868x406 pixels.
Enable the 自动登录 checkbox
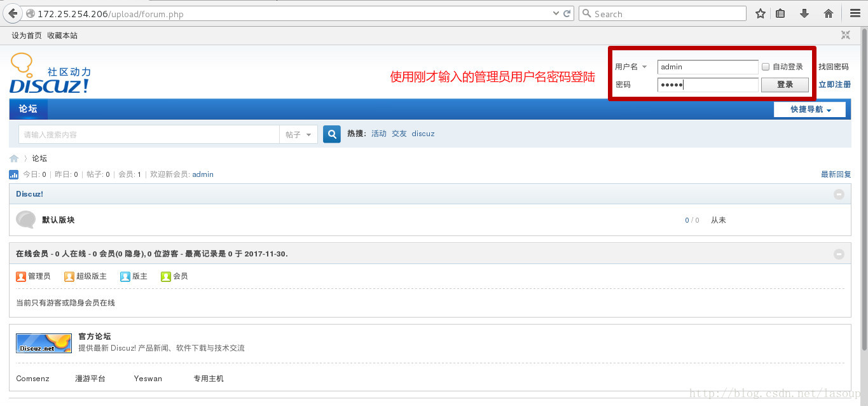pyautogui.click(x=766, y=67)
